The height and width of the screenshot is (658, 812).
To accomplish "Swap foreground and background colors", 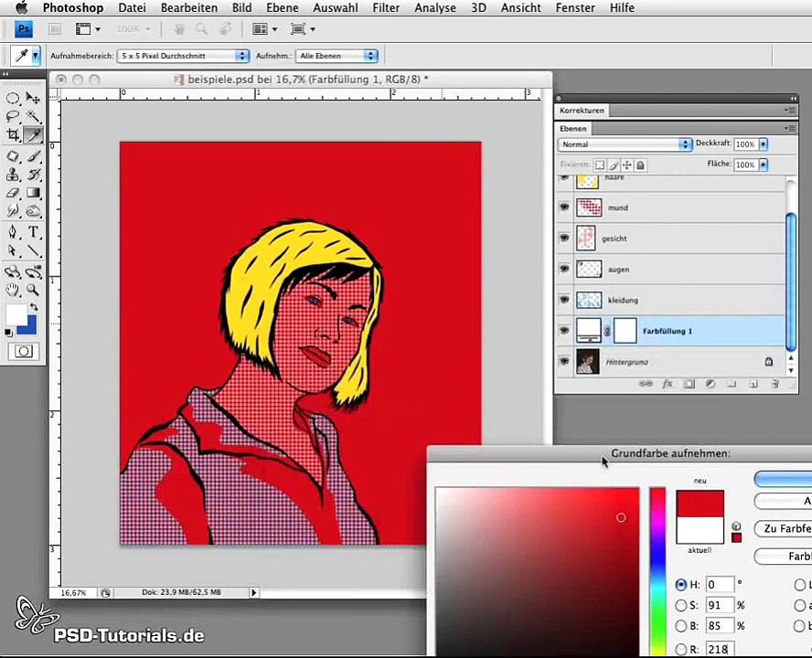I will (34, 307).
